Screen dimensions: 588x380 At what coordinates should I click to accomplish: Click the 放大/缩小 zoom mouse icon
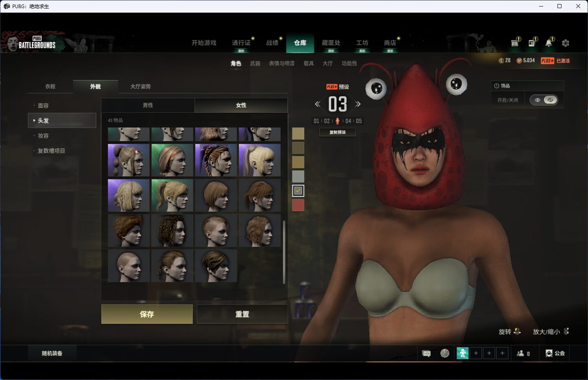[566, 331]
